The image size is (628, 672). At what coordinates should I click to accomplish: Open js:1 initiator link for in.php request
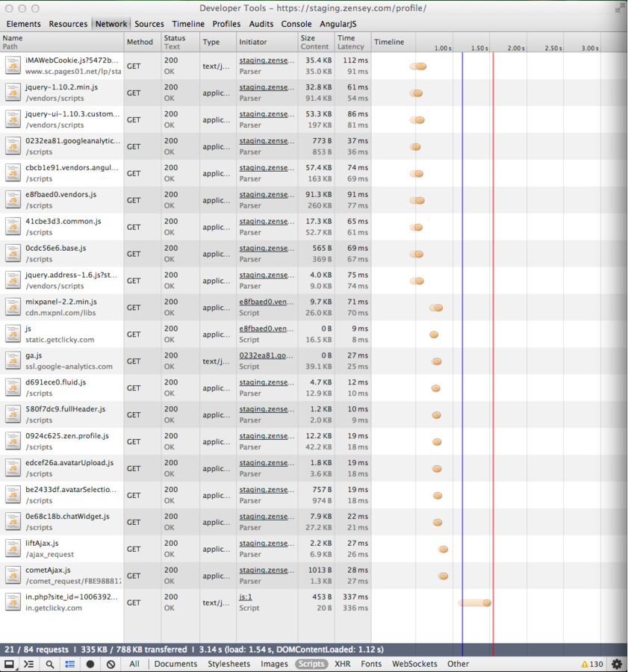click(x=246, y=597)
